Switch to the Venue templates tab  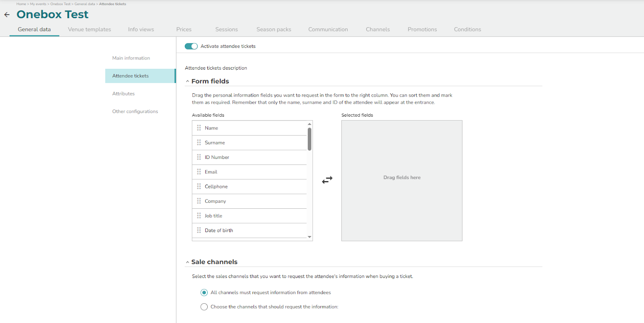(89, 29)
